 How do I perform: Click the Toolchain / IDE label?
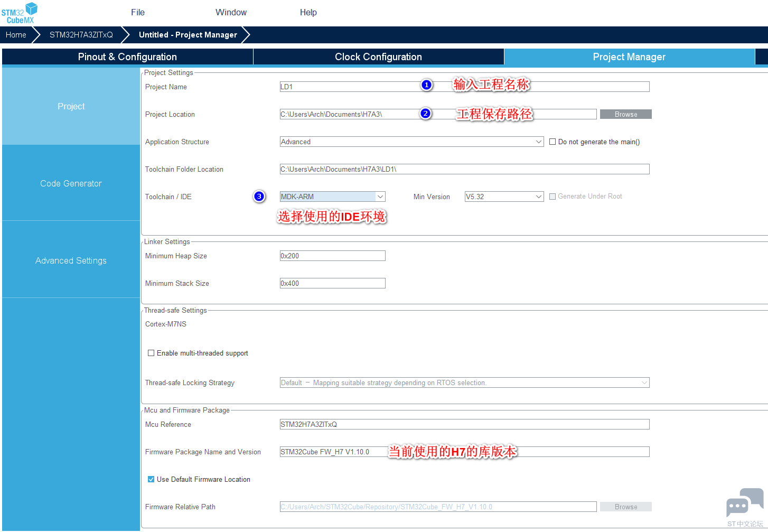pyautogui.click(x=168, y=197)
